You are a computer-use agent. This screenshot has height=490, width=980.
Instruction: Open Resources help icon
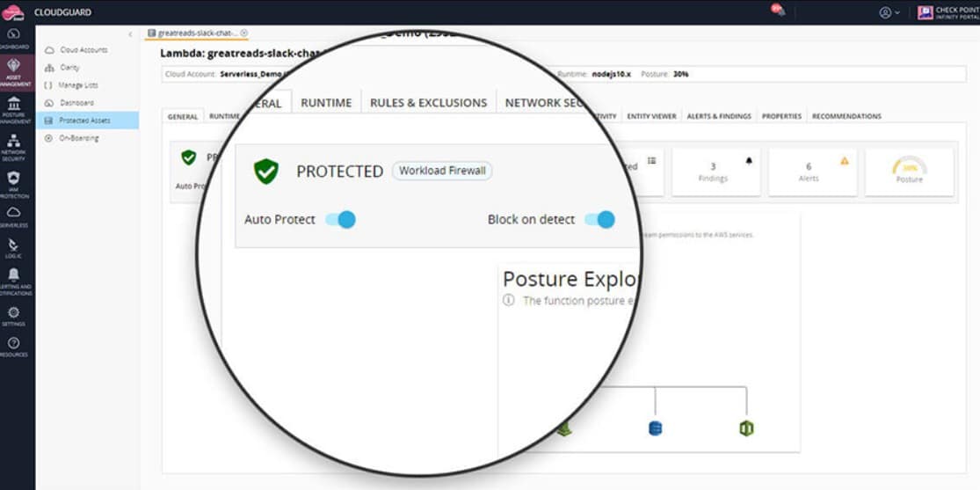[13, 347]
